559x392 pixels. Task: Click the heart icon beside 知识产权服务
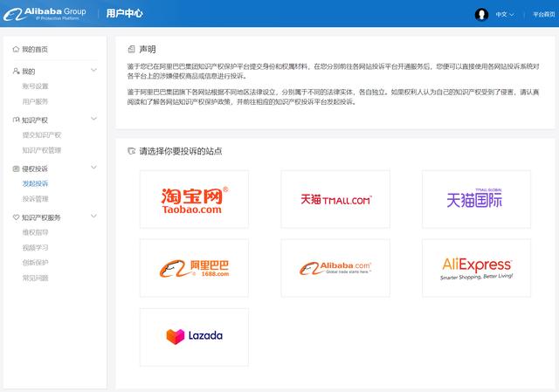coord(16,217)
